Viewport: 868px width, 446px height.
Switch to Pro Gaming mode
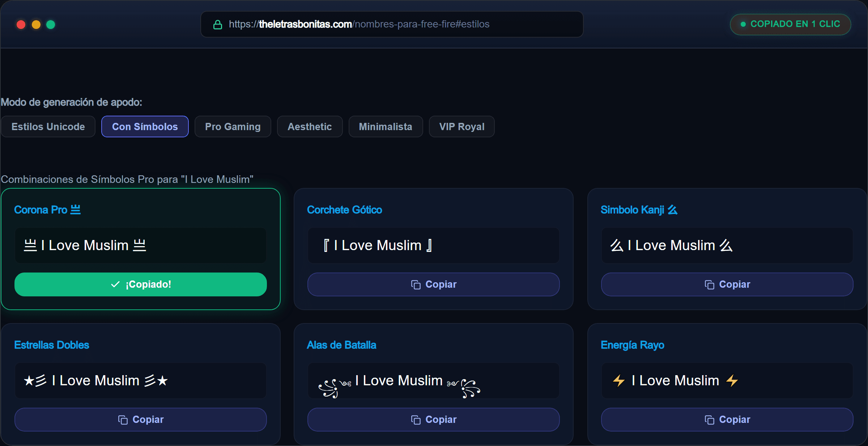click(233, 126)
